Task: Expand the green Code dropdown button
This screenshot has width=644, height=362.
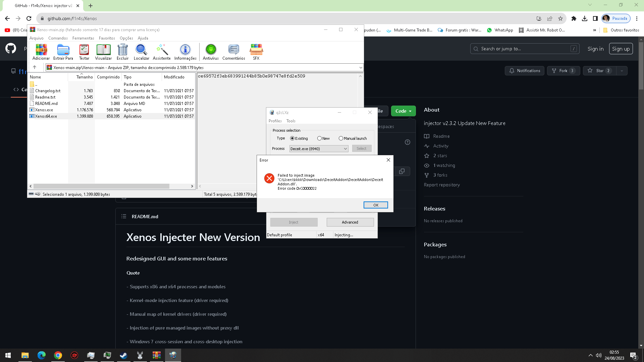Action: 403,111
